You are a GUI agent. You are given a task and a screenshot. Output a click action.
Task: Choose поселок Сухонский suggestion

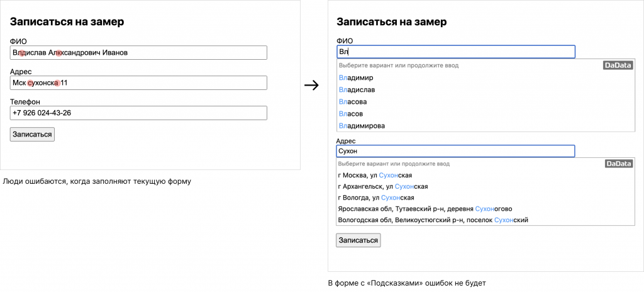pos(486,220)
